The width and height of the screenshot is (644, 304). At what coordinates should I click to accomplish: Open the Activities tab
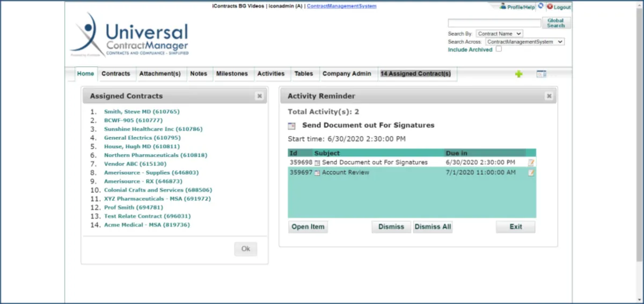pyautogui.click(x=271, y=74)
